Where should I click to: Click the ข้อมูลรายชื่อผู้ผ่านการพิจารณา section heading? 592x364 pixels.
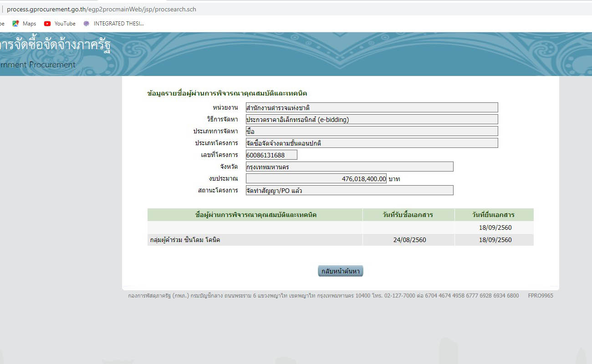pyautogui.click(x=227, y=93)
